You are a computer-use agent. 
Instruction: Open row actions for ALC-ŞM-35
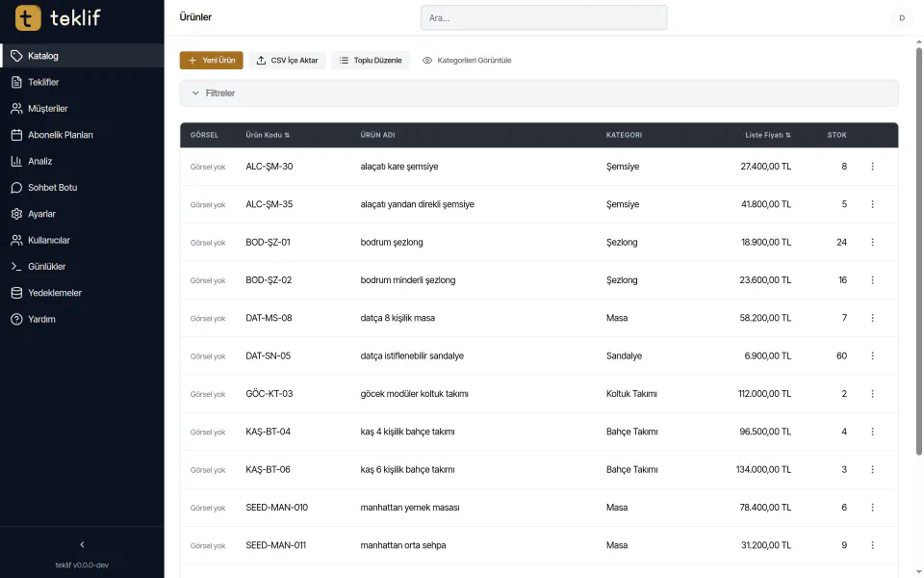(872, 204)
